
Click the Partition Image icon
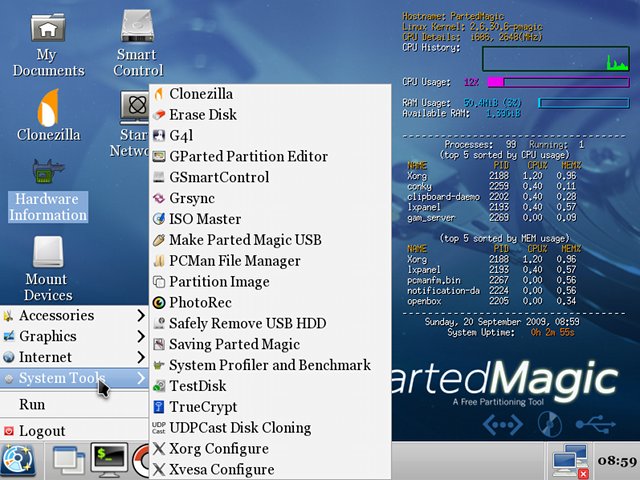click(x=159, y=282)
